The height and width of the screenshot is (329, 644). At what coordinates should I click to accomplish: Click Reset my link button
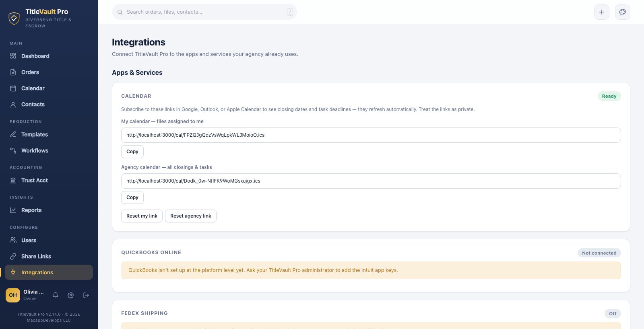coord(142,216)
